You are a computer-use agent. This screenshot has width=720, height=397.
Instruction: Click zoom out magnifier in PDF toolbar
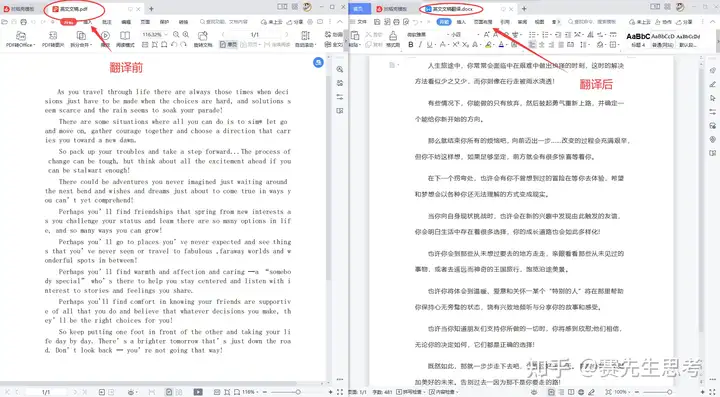pos(176,34)
